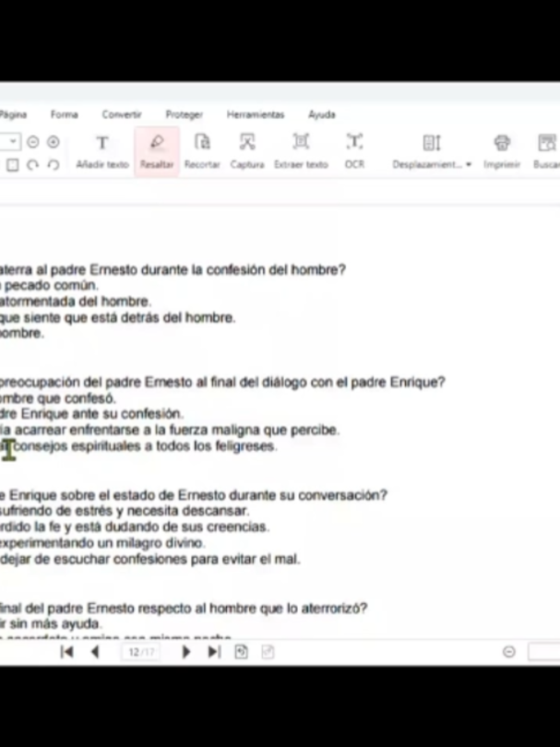Click the answer about 'dudando de sus creencias.'

135,527
